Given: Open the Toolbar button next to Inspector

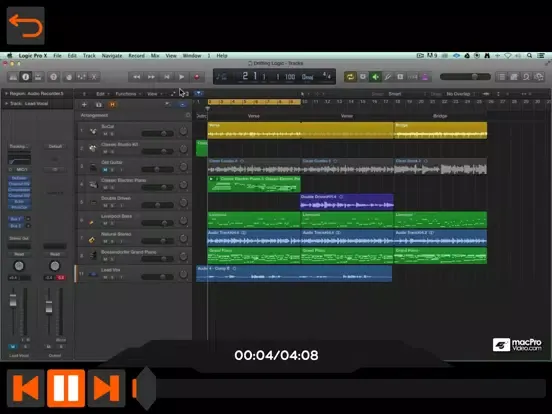Looking at the screenshot, I should click(38, 77).
